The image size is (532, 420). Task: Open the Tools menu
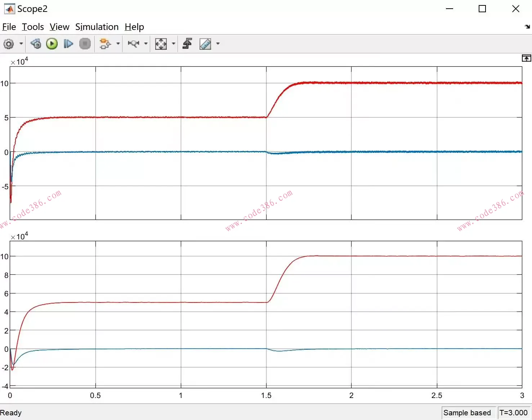coord(33,27)
